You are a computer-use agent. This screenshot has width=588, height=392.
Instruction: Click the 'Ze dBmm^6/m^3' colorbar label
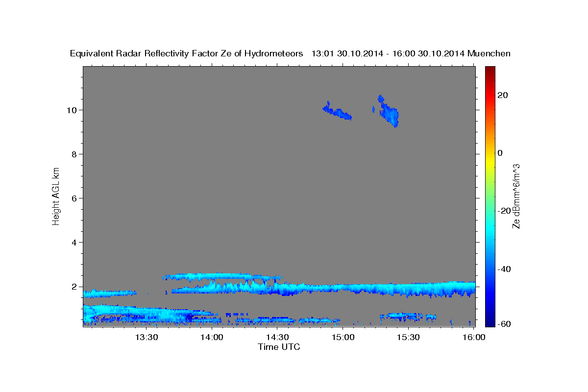pos(516,196)
